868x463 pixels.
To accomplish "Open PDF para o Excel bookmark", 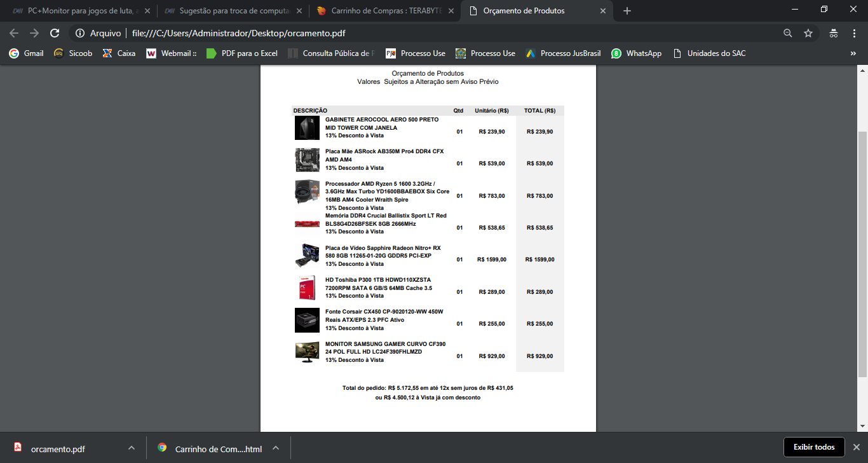I will (x=242, y=53).
